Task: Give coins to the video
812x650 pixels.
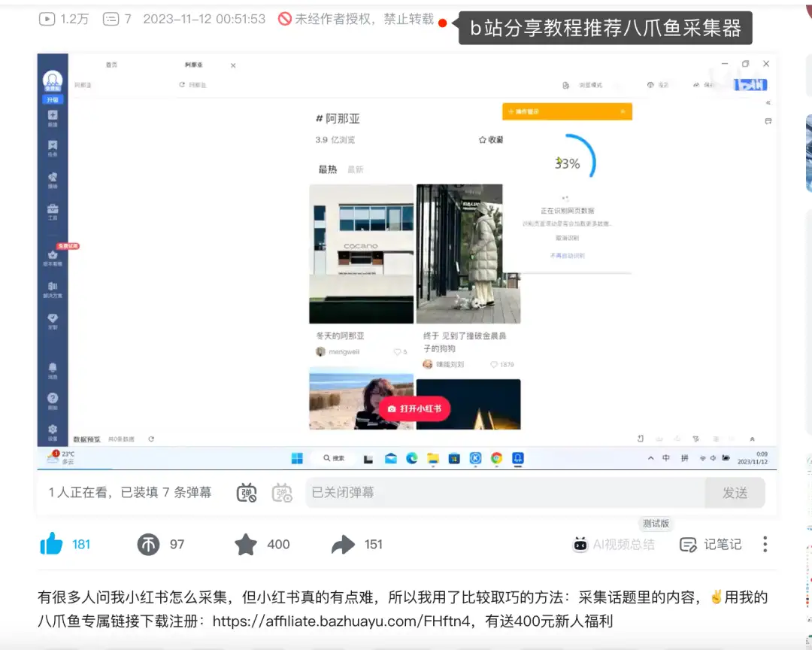Action: (x=148, y=544)
